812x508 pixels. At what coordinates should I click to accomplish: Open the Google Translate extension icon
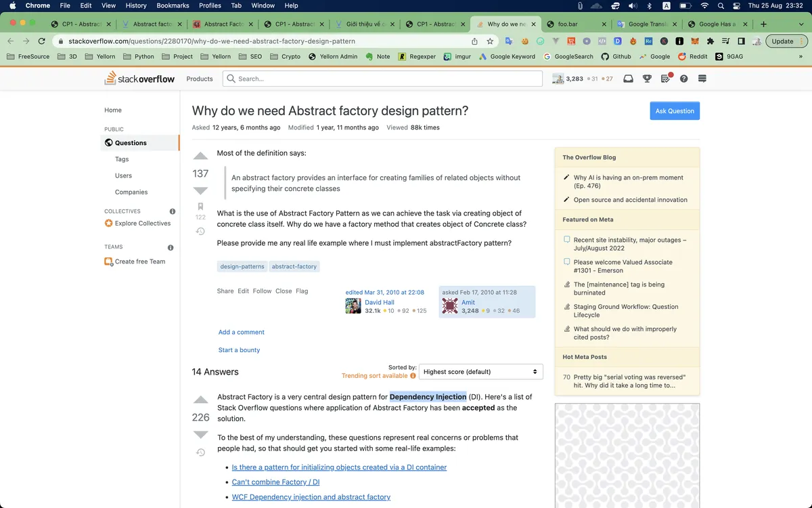509,41
